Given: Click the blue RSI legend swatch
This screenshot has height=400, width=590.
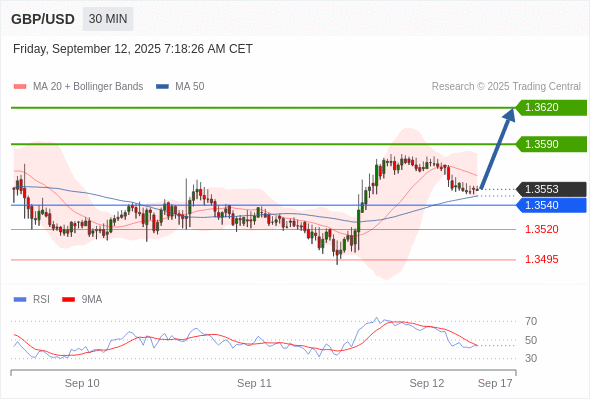Looking at the screenshot, I should coord(20,300).
